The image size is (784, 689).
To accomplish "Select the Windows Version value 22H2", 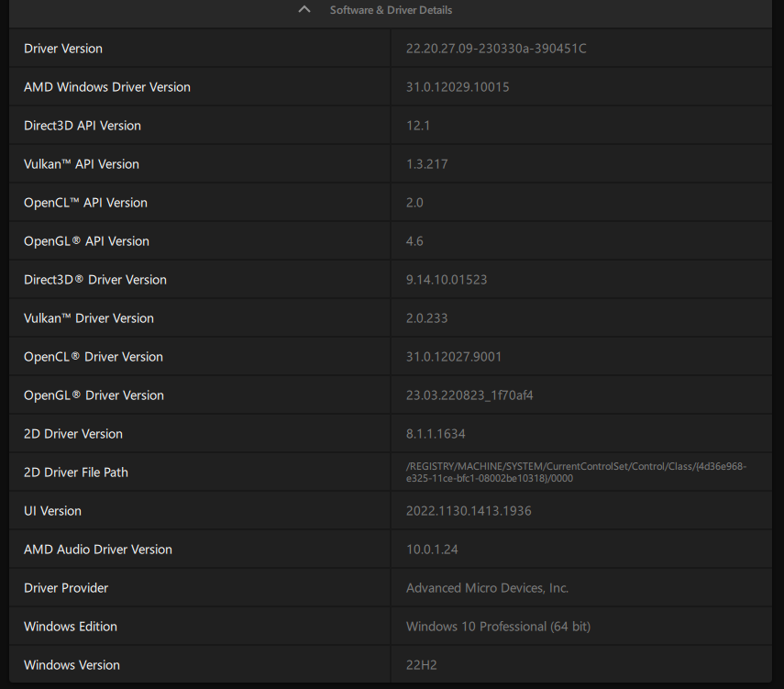I will [x=421, y=665].
